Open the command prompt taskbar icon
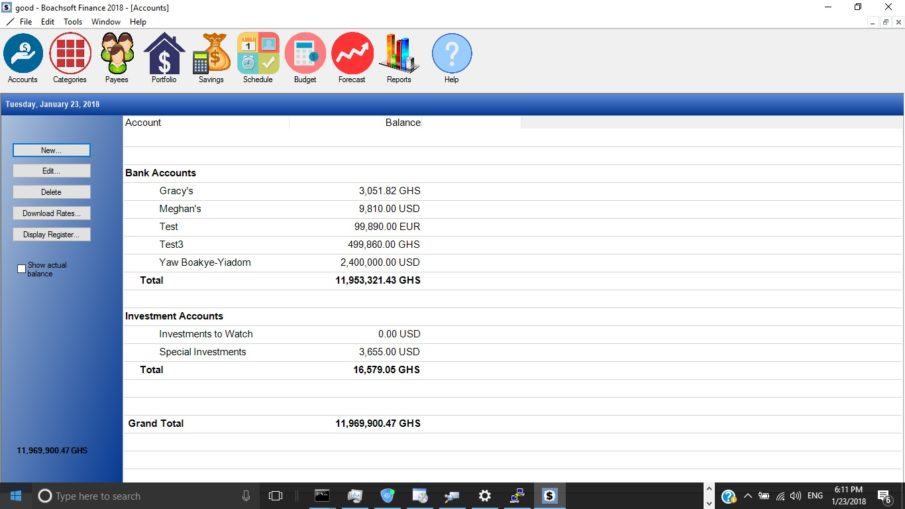This screenshot has width=905, height=509. pos(322,496)
